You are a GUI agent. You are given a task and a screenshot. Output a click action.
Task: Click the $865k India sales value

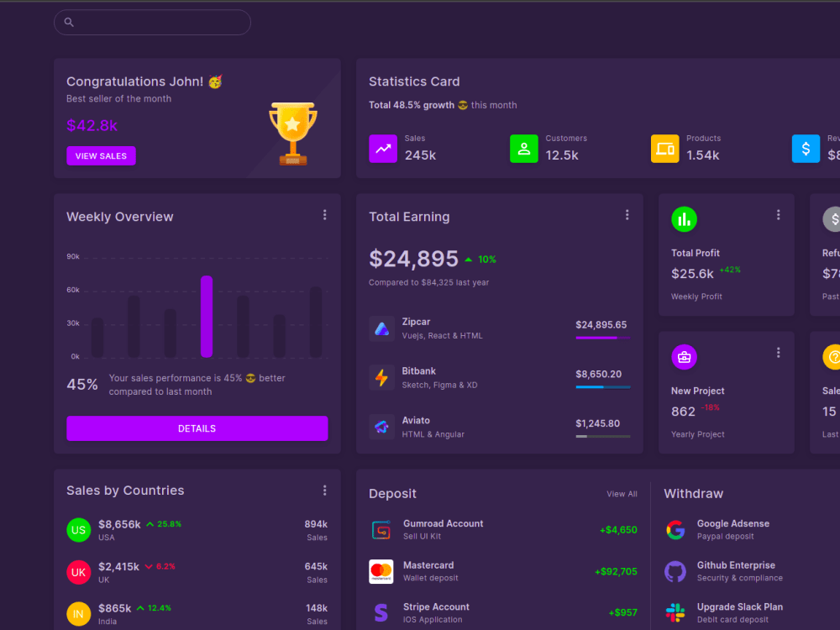[114, 608]
